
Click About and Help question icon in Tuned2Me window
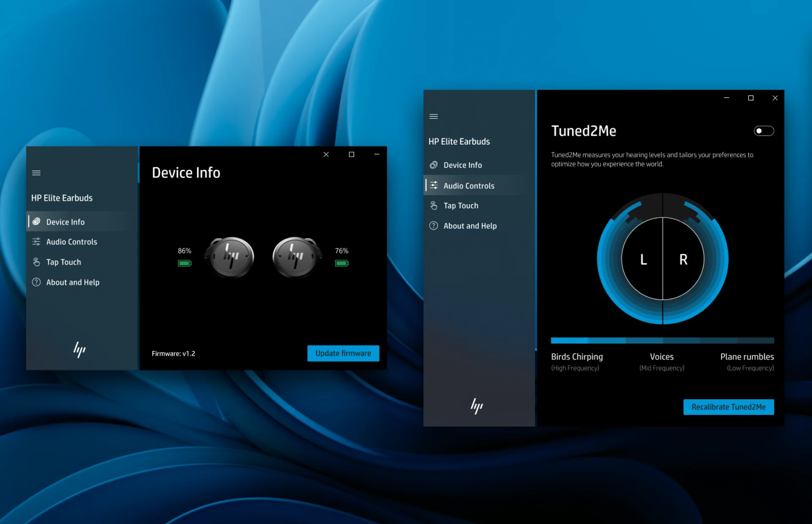click(x=433, y=226)
